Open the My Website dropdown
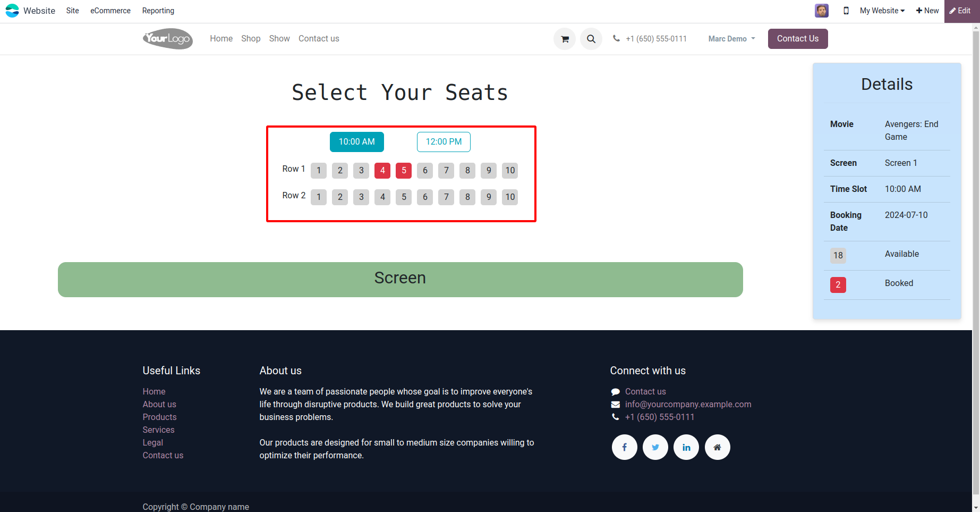 click(882, 11)
